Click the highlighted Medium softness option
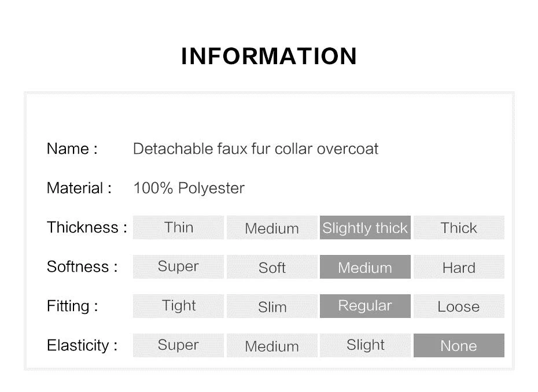538x392 pixels. [x=365, y=267]
